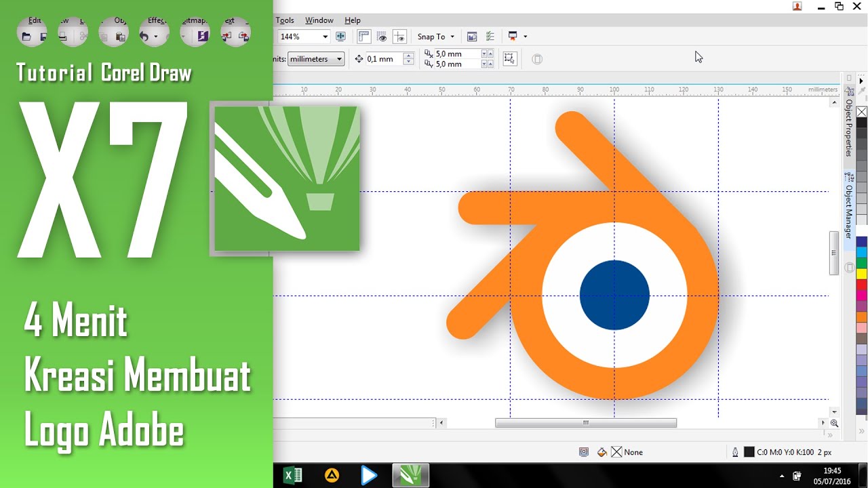This screenshot has width=868, height=488.
Task: Pick the orange palette swatch
Action: [x=861, y=317]
